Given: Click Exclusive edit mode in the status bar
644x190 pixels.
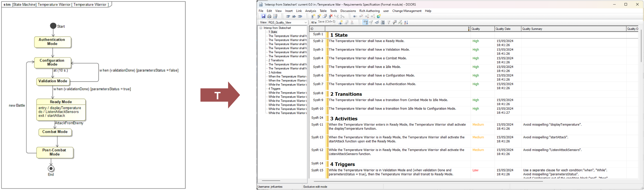Looking at the screenshot, I should pyautogui.click(x=315, y=187).
